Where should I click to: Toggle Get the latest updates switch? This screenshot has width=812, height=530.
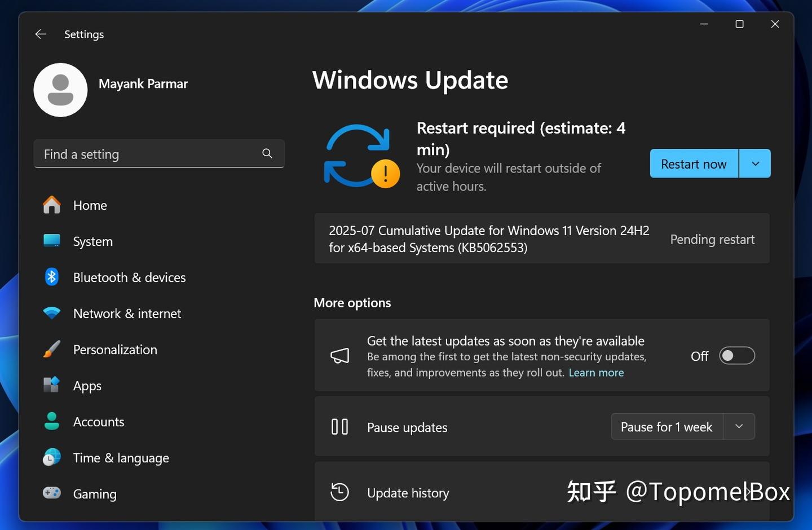tap(737, 356)
